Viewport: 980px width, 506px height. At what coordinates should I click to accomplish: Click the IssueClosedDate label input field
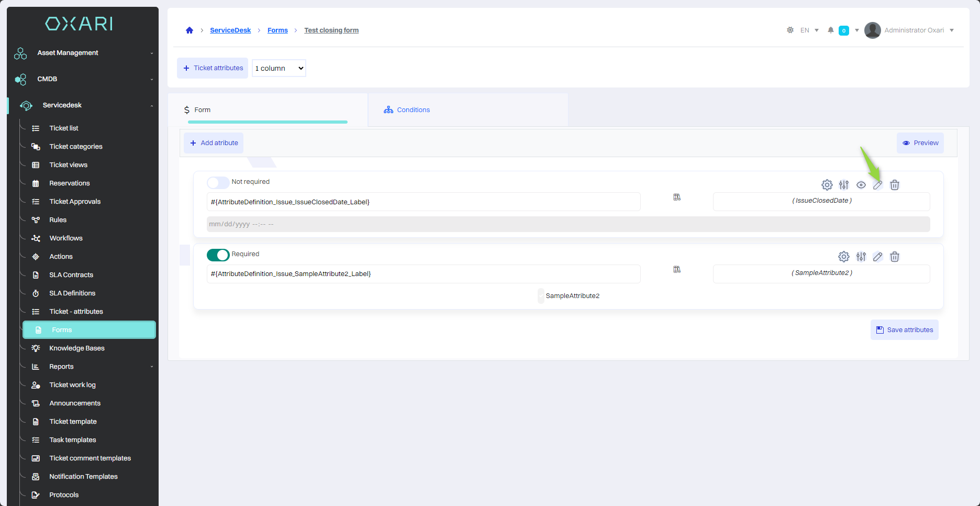pyautogui.click(x=423, y=202)
